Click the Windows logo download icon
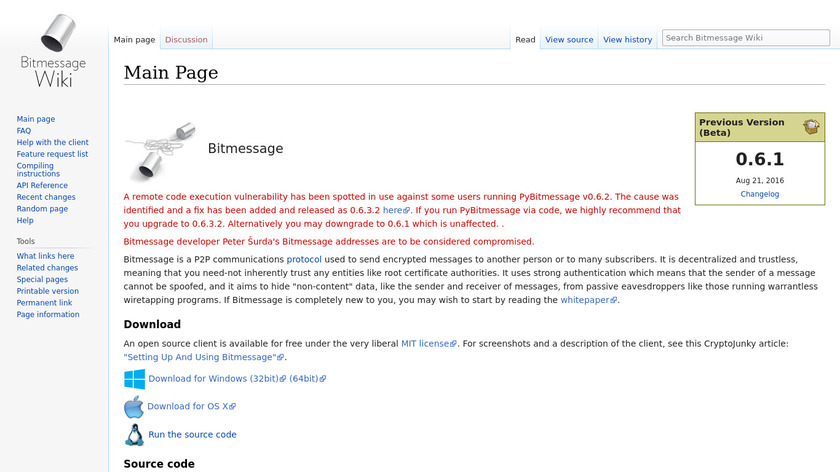 click(x=134, y=379)
